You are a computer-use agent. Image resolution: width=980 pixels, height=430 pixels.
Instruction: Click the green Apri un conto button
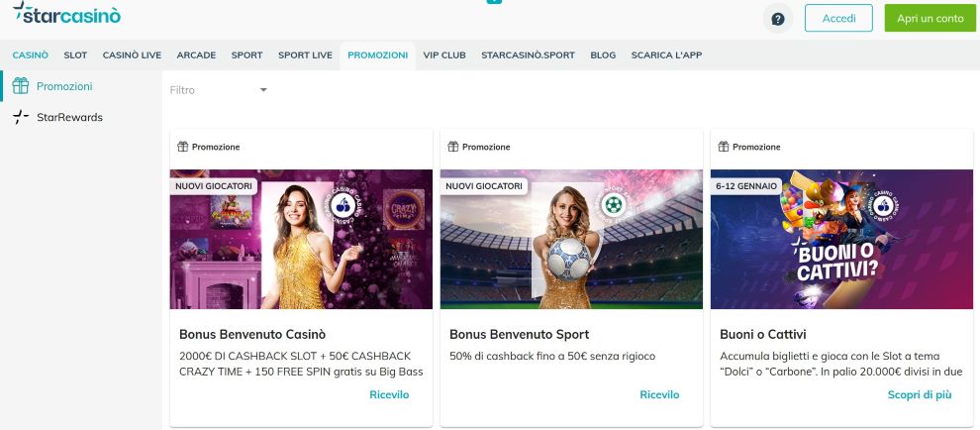(x=929, y=18)
